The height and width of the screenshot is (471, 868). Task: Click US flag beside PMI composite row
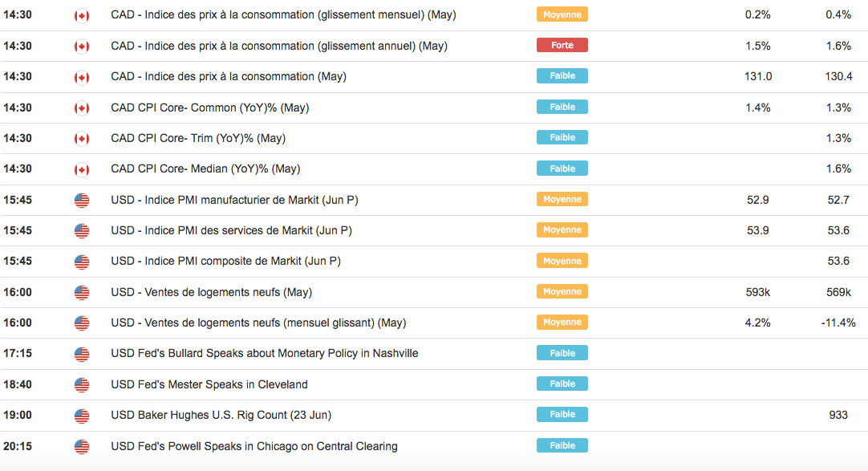coord(81,262)
